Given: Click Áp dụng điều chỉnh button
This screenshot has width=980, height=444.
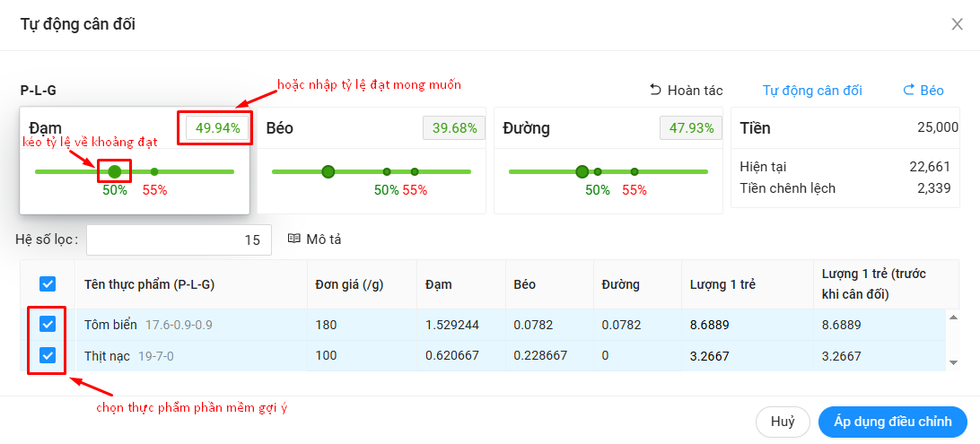Looking at the screenshot, I should click(x=892, y=421).
